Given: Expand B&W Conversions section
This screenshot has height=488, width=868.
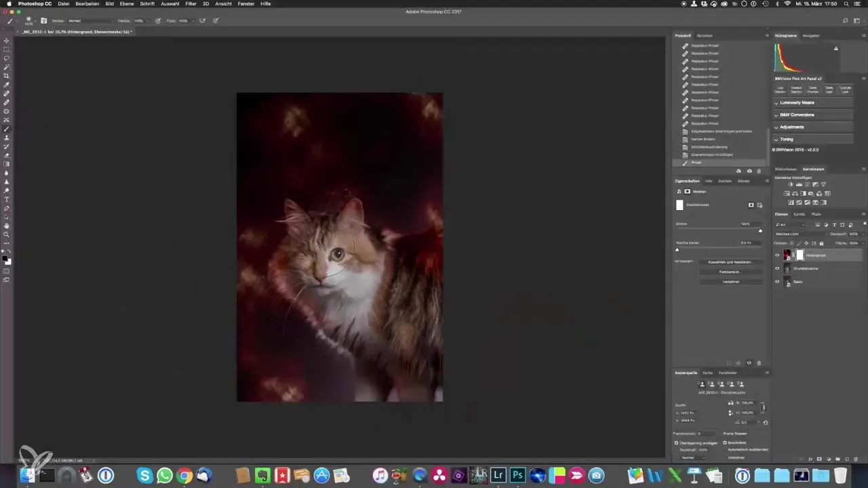Looking at the screenshot, I should tap(813, 115).
